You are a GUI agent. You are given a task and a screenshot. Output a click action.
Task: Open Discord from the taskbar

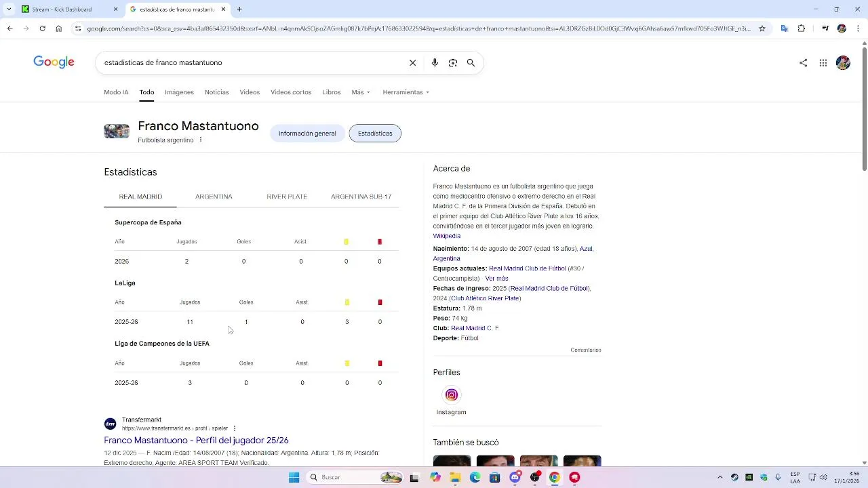tap(515, 477)
